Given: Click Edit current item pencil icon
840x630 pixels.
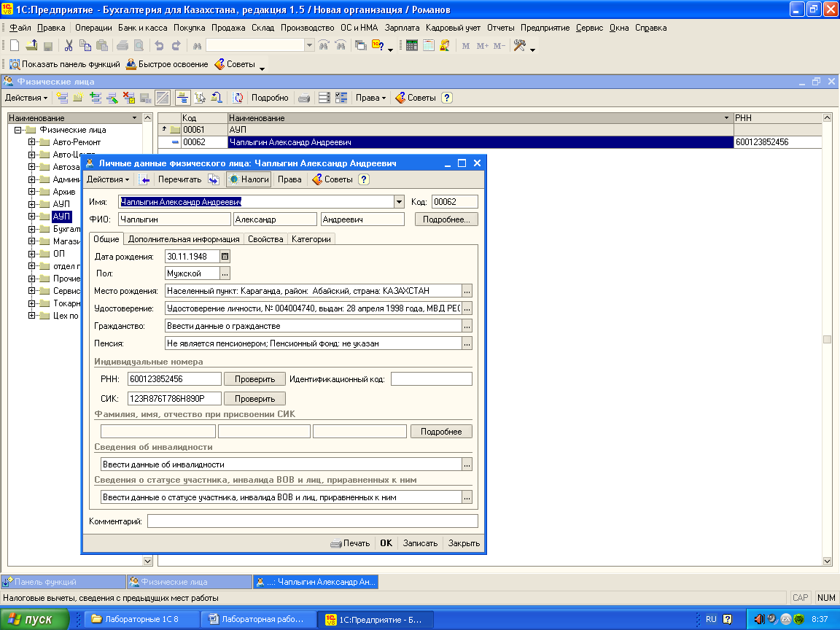Looking at the screenshot, I should coord(112,98).
